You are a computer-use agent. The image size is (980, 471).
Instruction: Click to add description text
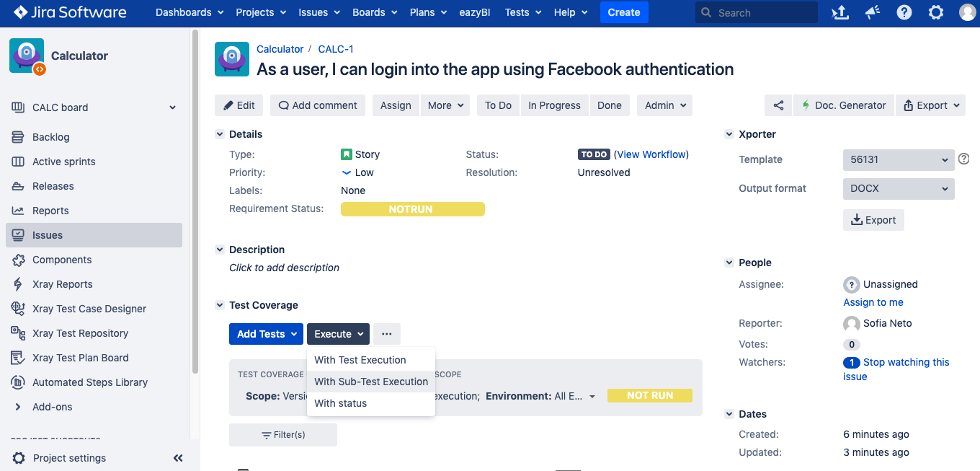pos(284,268)
